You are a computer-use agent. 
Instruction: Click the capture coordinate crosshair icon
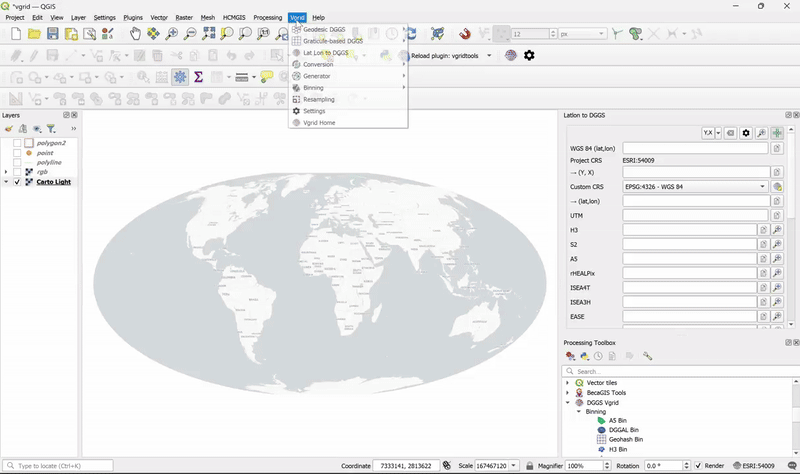(x=776, y=133)
